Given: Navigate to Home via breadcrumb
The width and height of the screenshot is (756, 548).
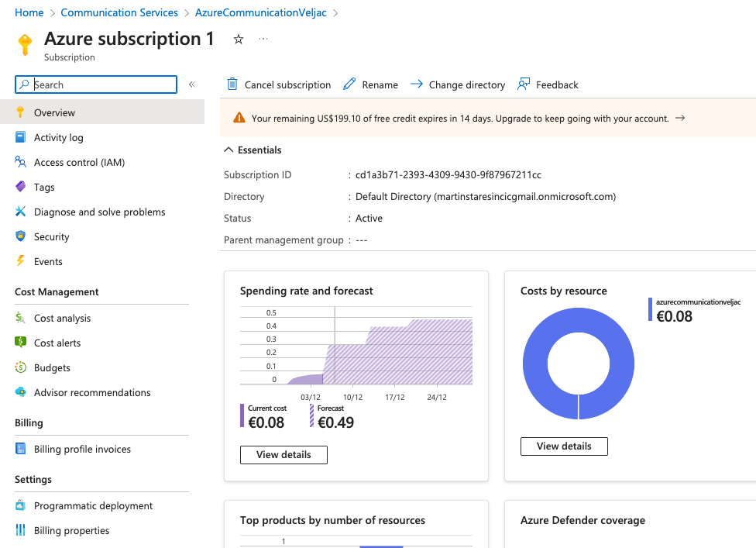Looking at the screenshot, I should [29, 12].
